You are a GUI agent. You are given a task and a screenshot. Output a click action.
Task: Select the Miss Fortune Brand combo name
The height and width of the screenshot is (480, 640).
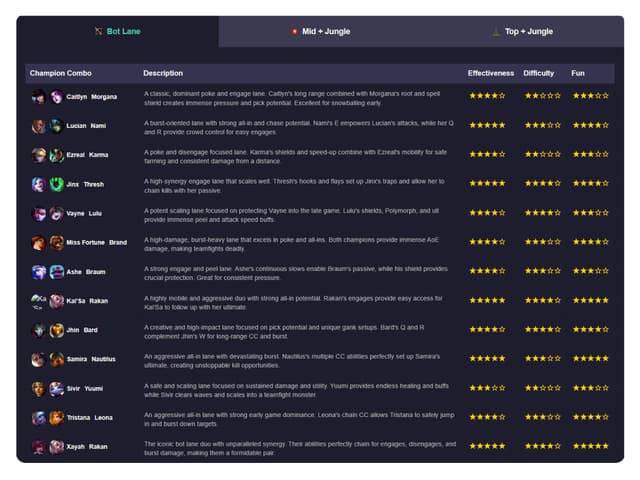(x=96, y=242)
